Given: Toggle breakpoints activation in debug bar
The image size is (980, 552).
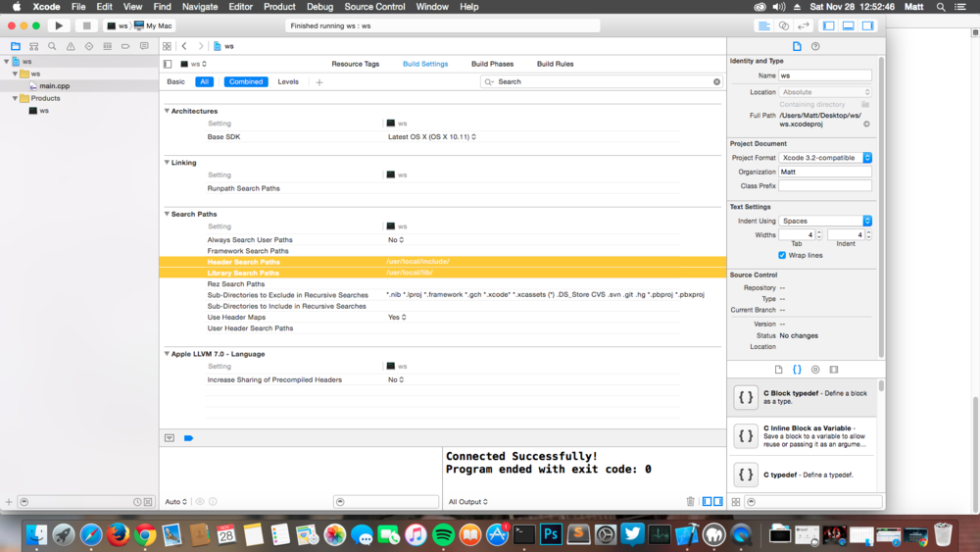Looking at the screenshot, I should point(189,438).
